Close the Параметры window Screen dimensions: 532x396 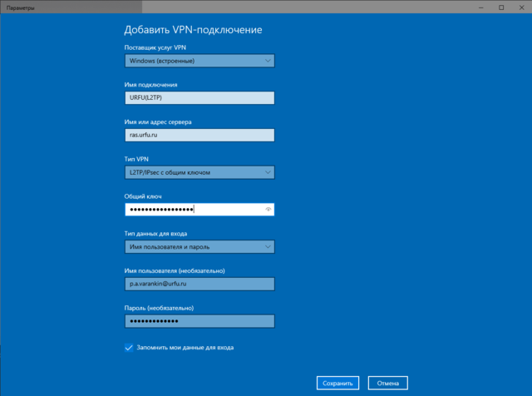click(x=521, y=7)
